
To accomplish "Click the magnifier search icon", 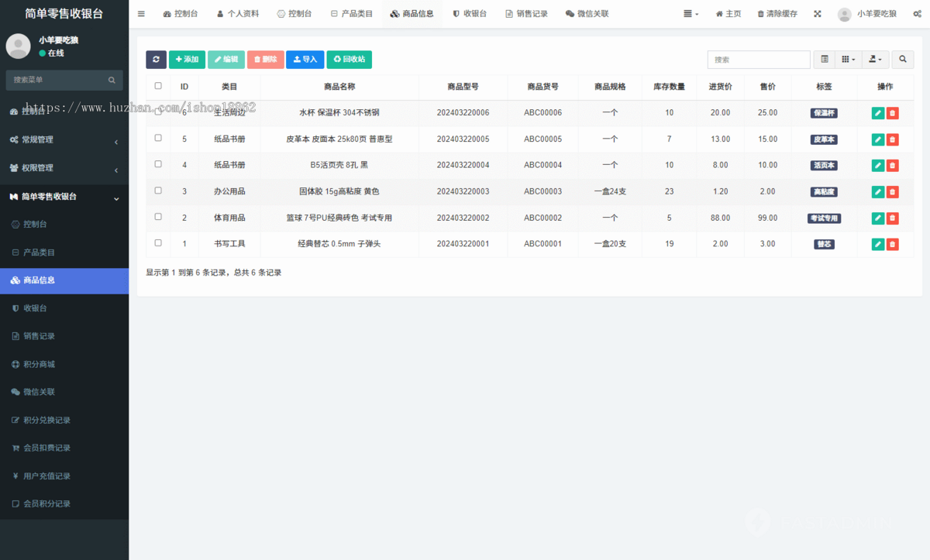I will [x=902, y=59].
